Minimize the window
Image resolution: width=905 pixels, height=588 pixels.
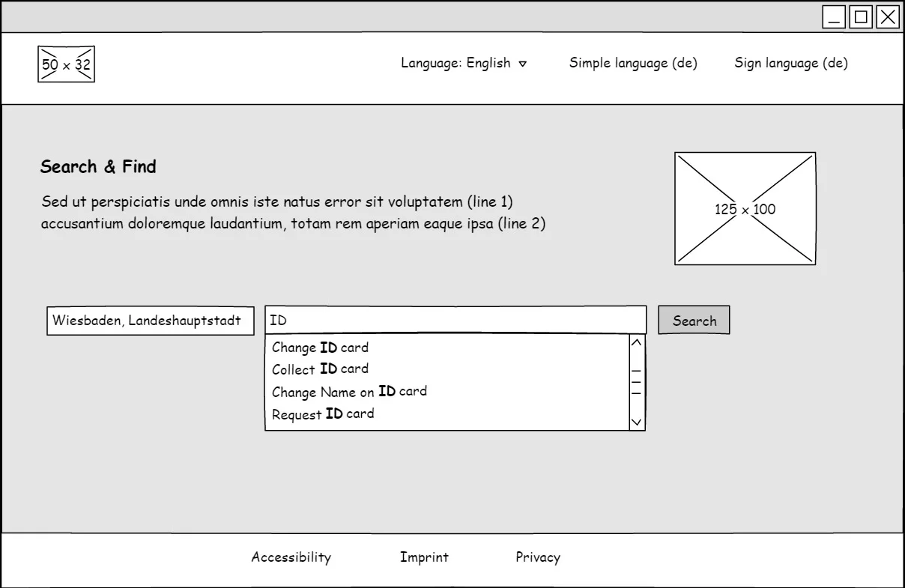pyautogui.click(x=834, y=17)
